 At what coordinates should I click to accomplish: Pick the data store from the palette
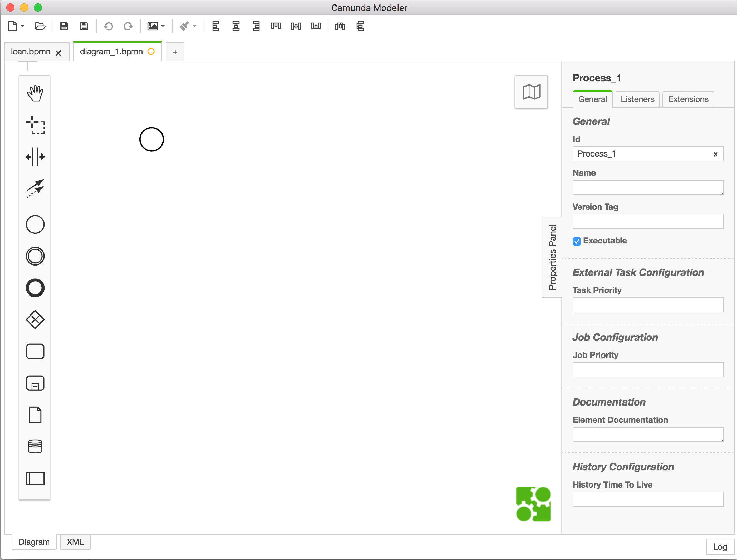35,447
